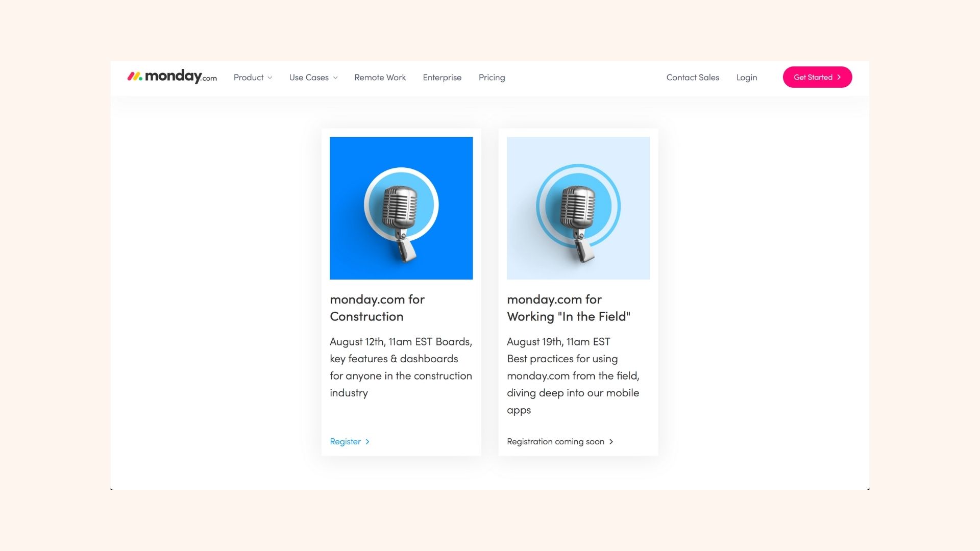Open the Enterprise nav item
980x551 pixels.
pos(442,78)
